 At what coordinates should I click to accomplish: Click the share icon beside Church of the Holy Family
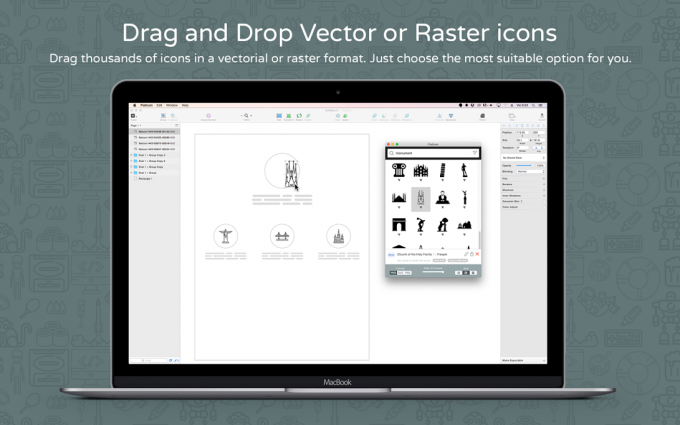pyautogui.click(x=472, y=254)
